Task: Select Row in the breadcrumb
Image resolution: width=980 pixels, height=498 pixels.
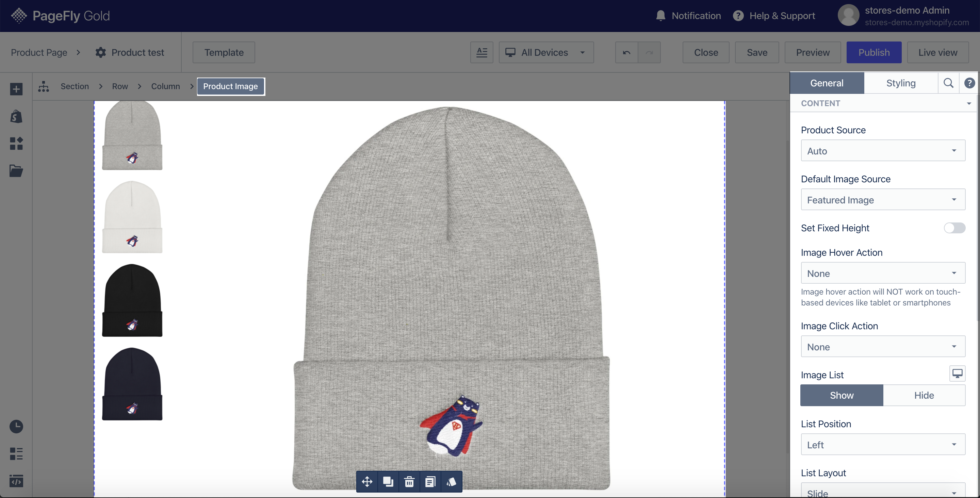Action: (x=120, y=86)
